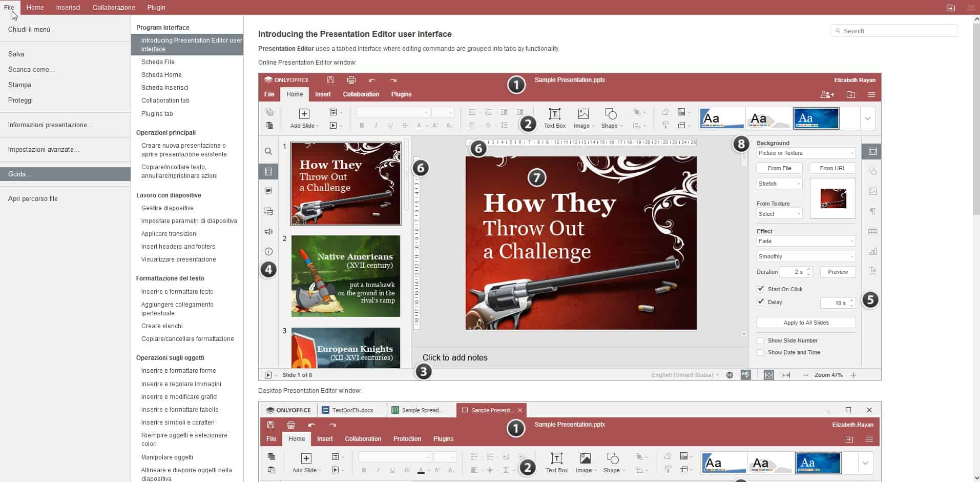The image size is (980, 482).
Task: Toggle the Show Slide Number checkbox
Action: [x=760, y=340]
